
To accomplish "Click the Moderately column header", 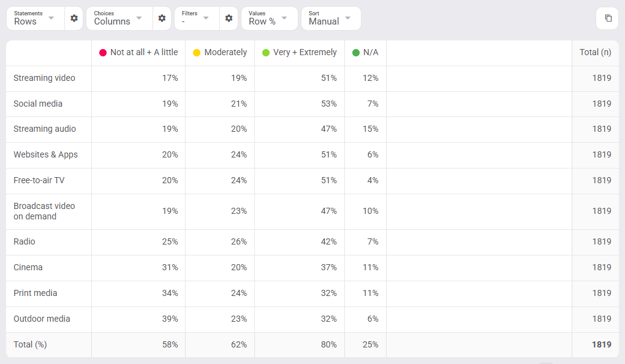I will click(225, 52).
